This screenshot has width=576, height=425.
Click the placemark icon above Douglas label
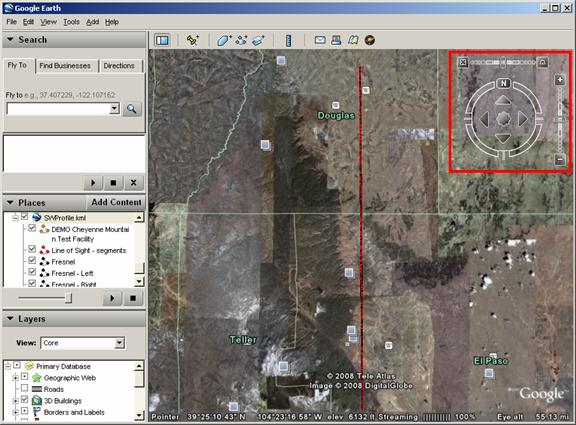(x=335, y=105)
